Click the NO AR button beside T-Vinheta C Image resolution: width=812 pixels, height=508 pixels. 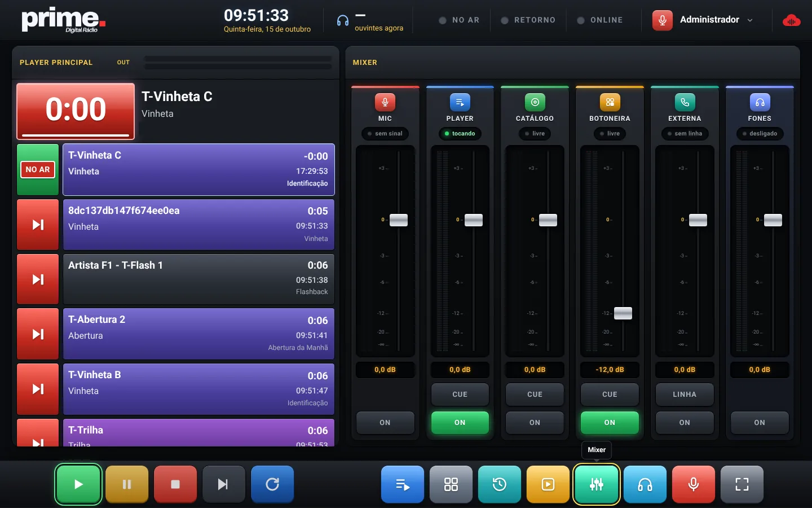tap(38, 169)
